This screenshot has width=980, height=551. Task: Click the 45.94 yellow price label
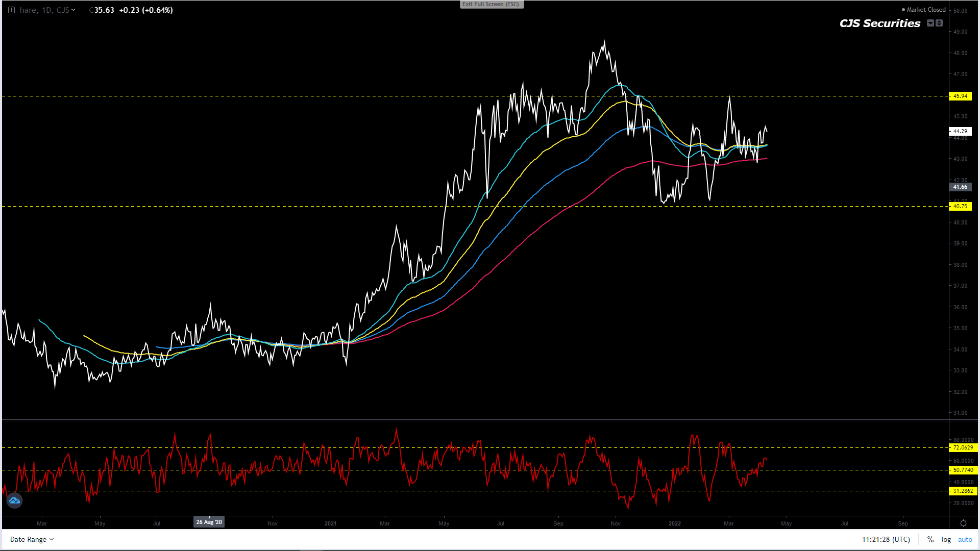[x=960, y=96]
